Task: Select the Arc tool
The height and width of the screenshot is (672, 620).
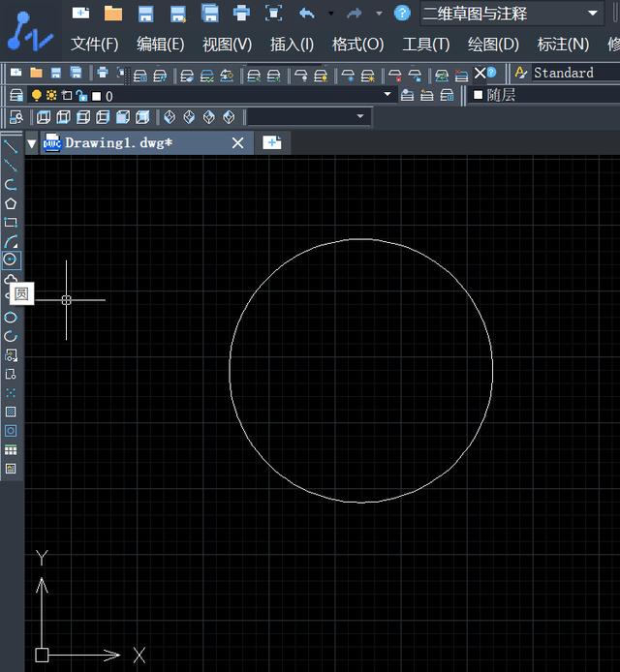Action: 11,241
